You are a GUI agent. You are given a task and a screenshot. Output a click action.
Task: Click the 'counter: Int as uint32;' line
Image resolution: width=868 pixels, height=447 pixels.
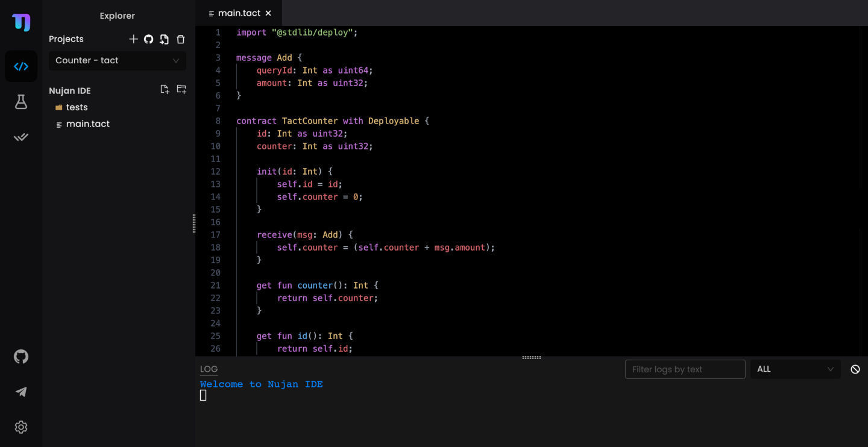coord(315,146)
